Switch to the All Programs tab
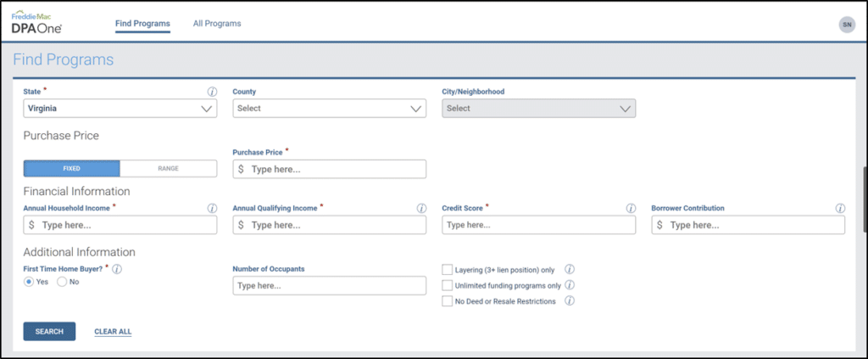This screenshot has height=359, width=868. click(x=217, y=24)
